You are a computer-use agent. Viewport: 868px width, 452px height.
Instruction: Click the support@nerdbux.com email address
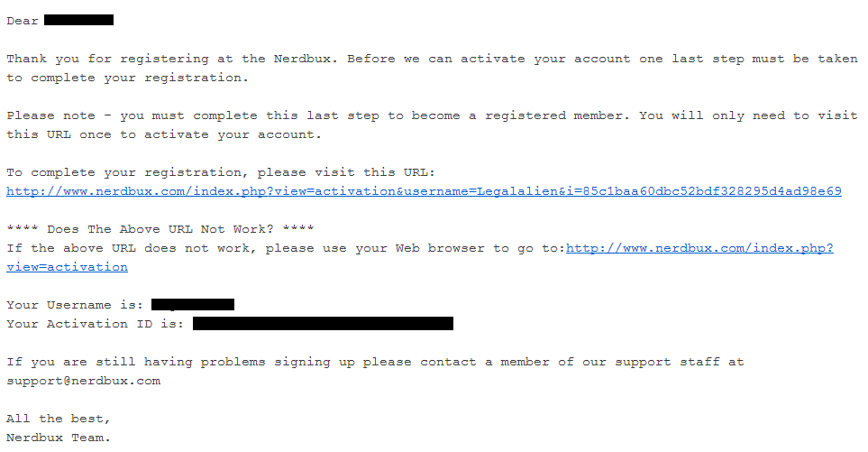point(84,381)
